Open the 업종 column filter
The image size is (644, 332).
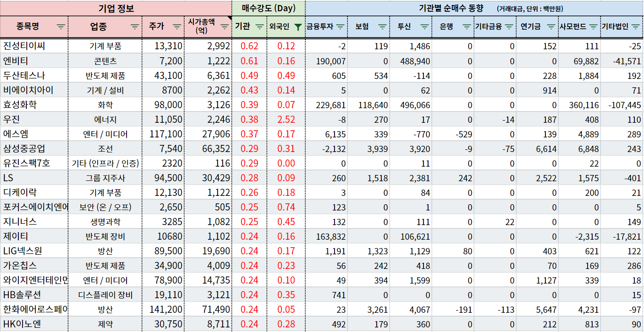(135, 27)
